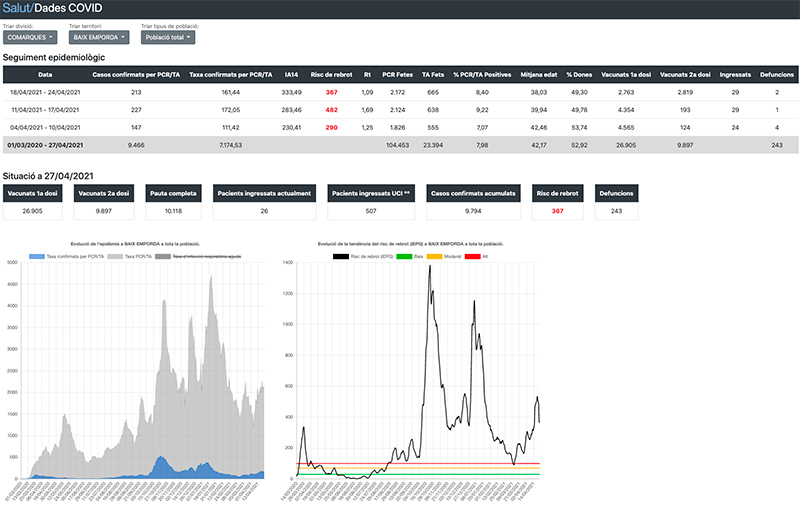800x506 pixels.
Task: Click Taxa confirmats per PCR/TA column header
Action: tap(231, 74)
